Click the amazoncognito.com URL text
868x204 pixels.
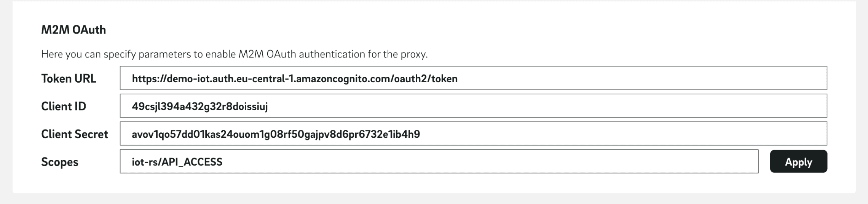(x=295, y=79)
